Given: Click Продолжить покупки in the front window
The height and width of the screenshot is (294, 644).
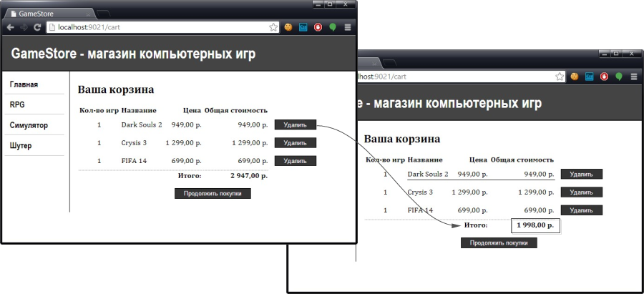Looking at the screenshot, I should [x=213, y=193].
